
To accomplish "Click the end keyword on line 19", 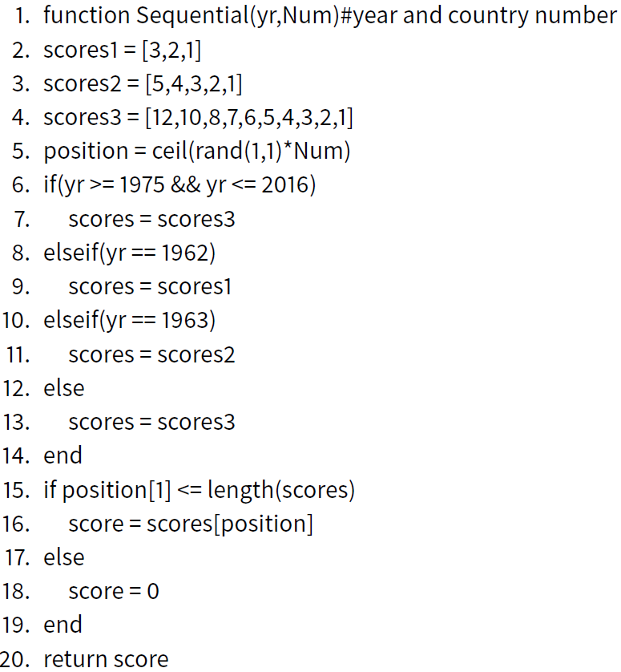I will coord(63,625).
